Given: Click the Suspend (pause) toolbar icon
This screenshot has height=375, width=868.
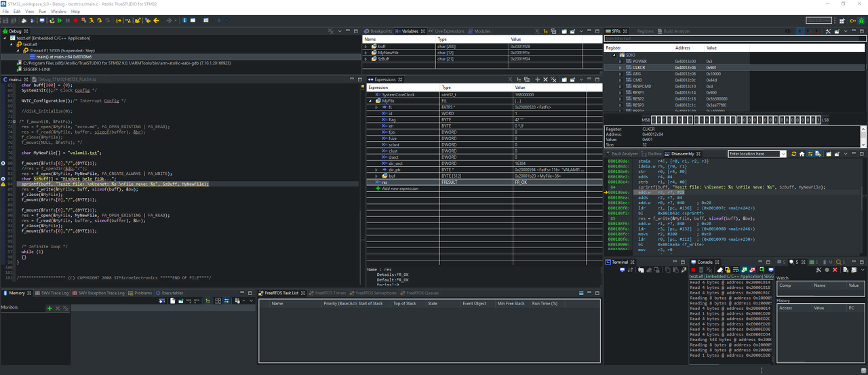Looking at the screenshot, I should tap(68, 20).
